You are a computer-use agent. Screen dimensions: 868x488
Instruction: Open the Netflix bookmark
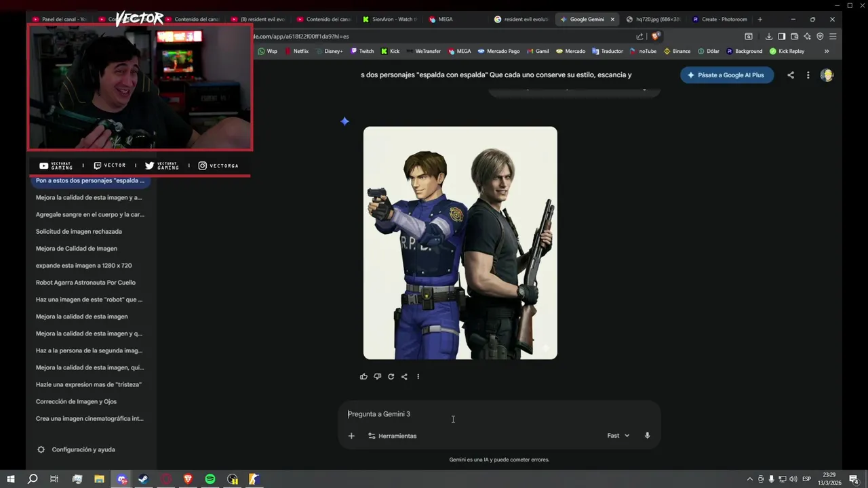click(296, 51)
